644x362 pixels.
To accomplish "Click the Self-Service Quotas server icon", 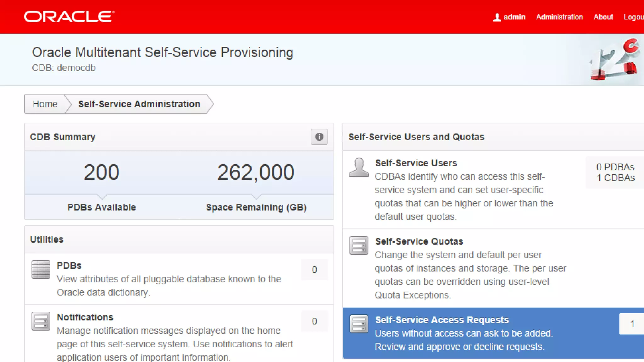I will tap(358, 245).
